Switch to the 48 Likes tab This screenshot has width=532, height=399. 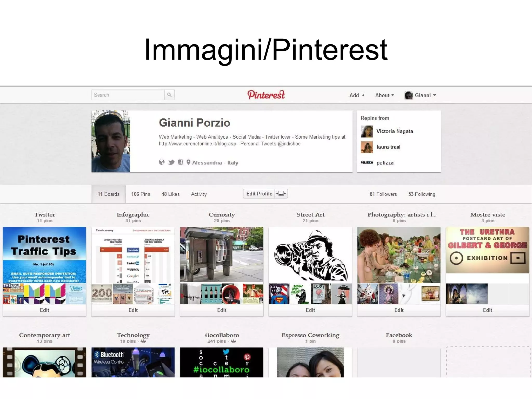[x=171, y=194]
